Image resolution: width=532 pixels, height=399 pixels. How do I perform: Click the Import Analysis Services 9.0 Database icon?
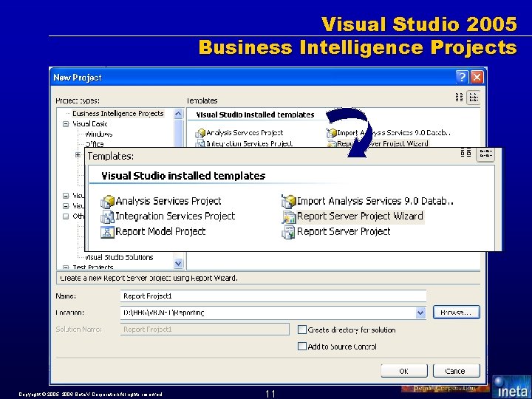pyautogui.click(x=289, y=201)
